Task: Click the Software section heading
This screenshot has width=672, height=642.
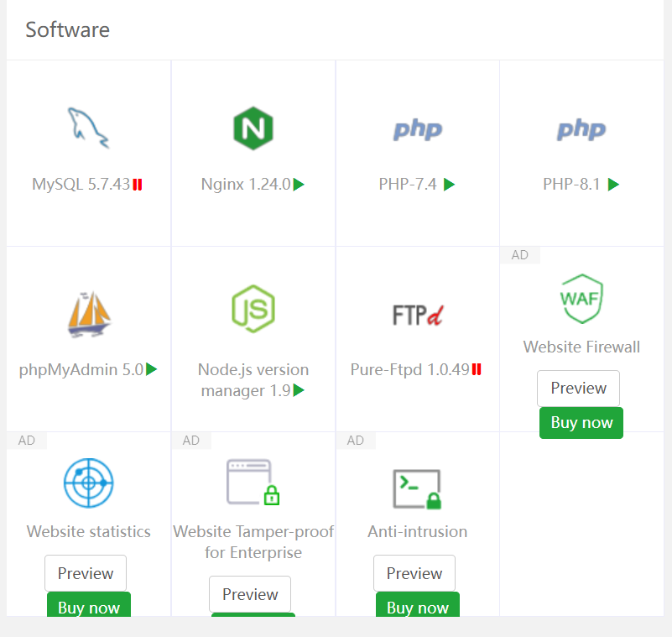Action: (x=68, y=30)
